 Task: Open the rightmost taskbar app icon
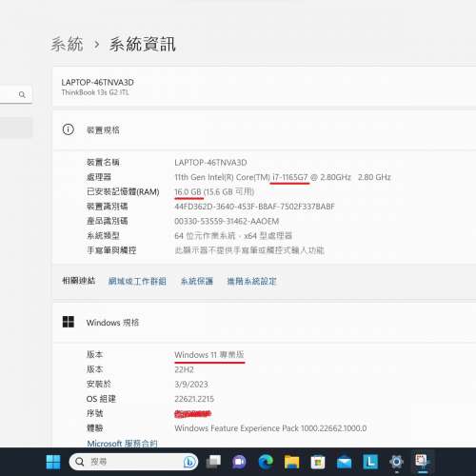(x=423, y=461)
